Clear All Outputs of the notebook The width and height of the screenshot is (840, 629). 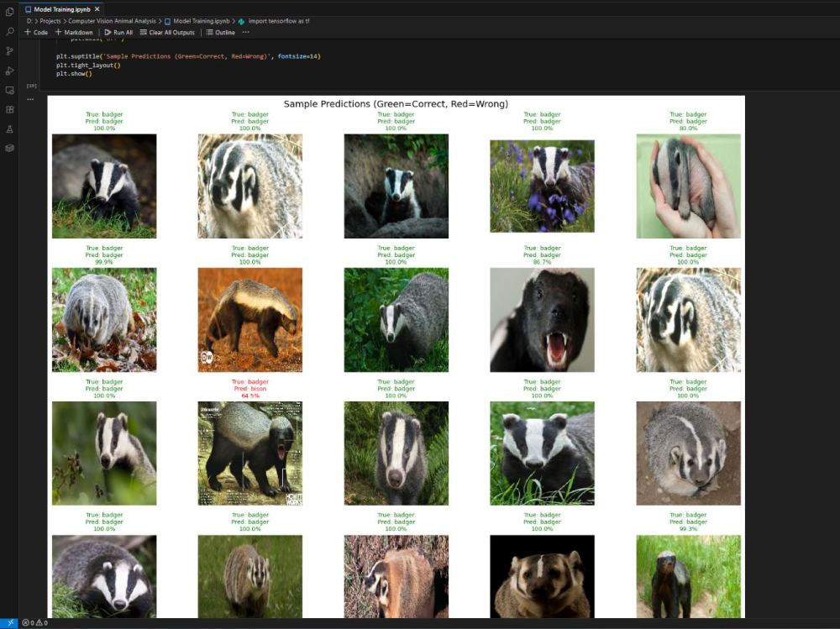[x=167, y=32]
